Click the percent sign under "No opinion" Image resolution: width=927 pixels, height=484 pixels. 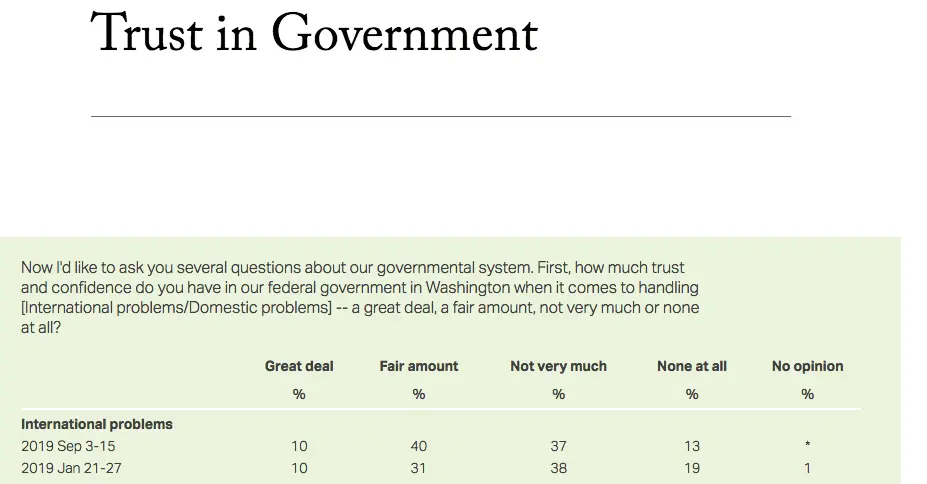coord(808,394)
